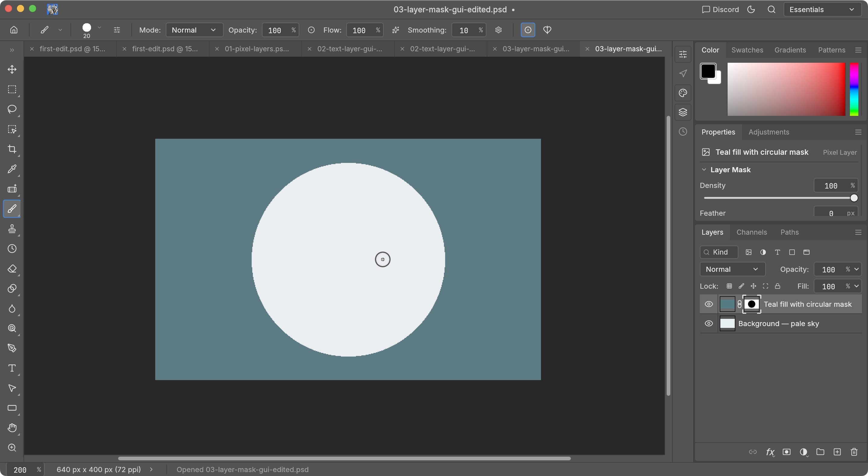This screenshot has width=868, height=476.
Task: Toggle airbrush-style build-up effects
Action: pos(396,30)
